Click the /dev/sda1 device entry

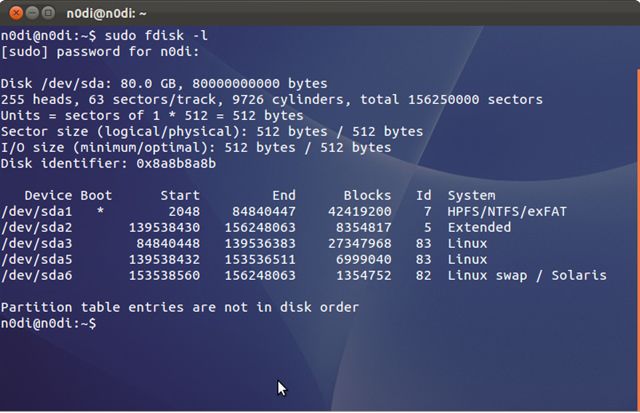coord(37,212)
